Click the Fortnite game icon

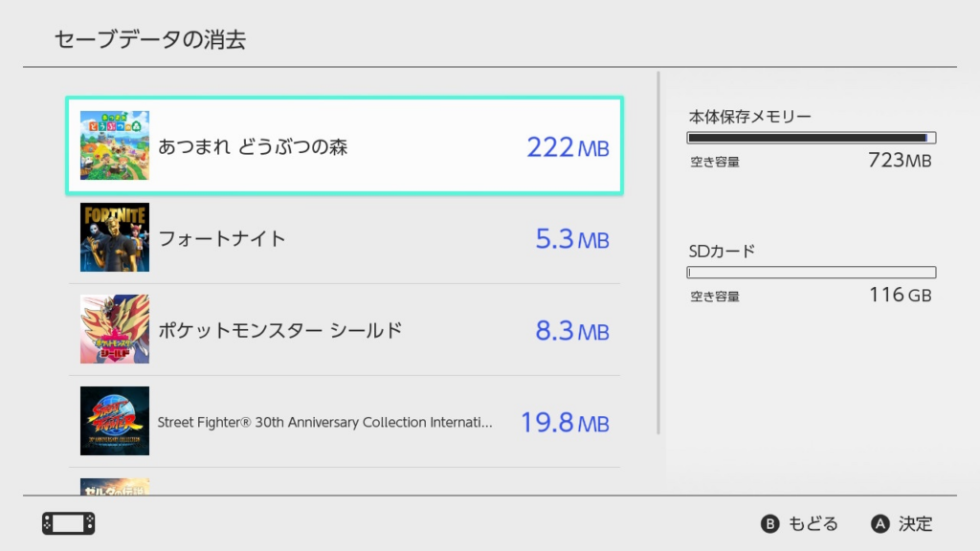coord(115,237)
